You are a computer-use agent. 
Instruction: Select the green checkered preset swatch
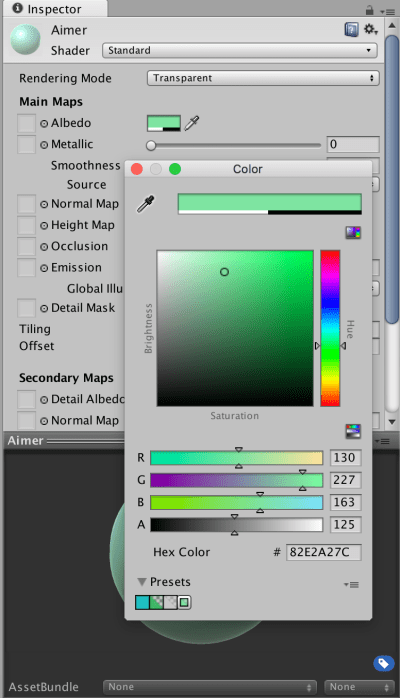tap(156, 603)
